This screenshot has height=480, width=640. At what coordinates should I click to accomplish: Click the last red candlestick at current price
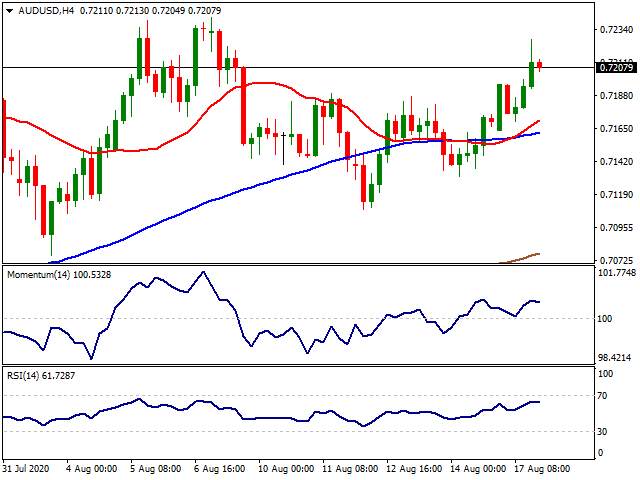[540, 65]
